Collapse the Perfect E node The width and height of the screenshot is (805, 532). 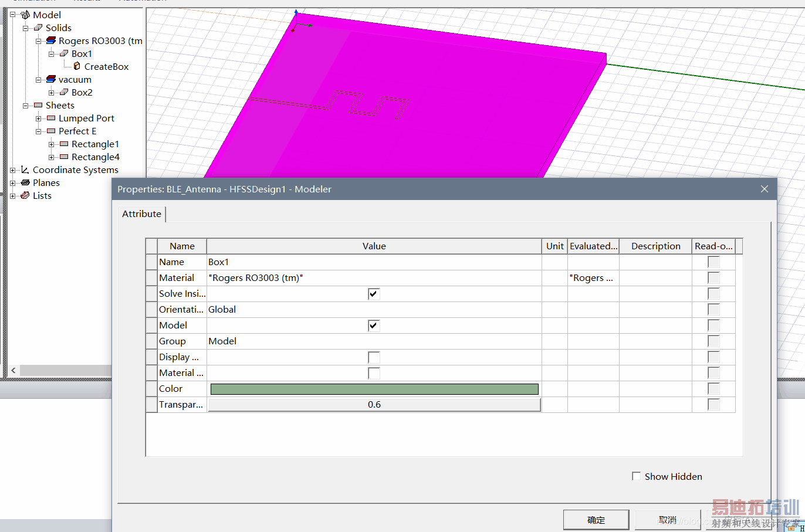38,131
